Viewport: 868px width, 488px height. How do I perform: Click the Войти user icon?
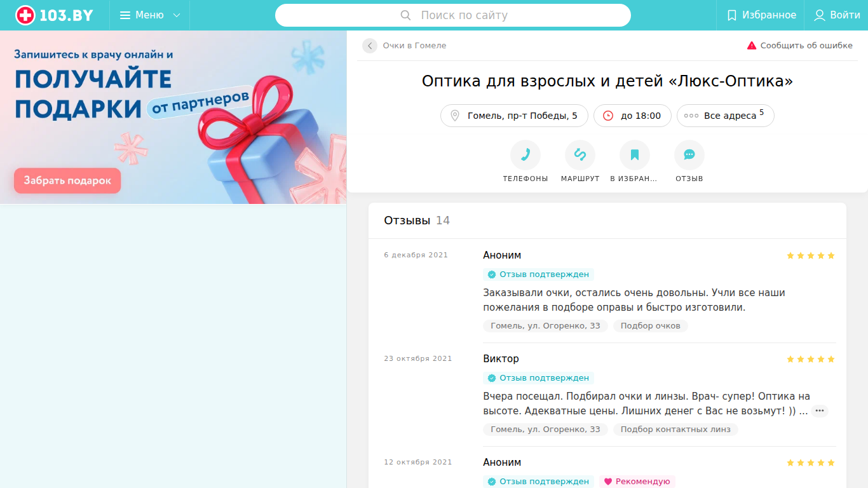[x=820, y=15]
